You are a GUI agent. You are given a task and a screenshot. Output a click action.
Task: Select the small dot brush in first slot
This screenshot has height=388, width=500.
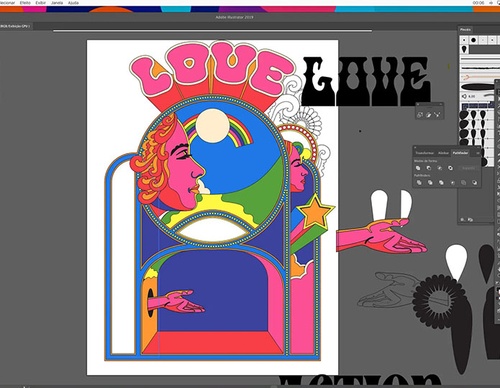tap(464, 40)
